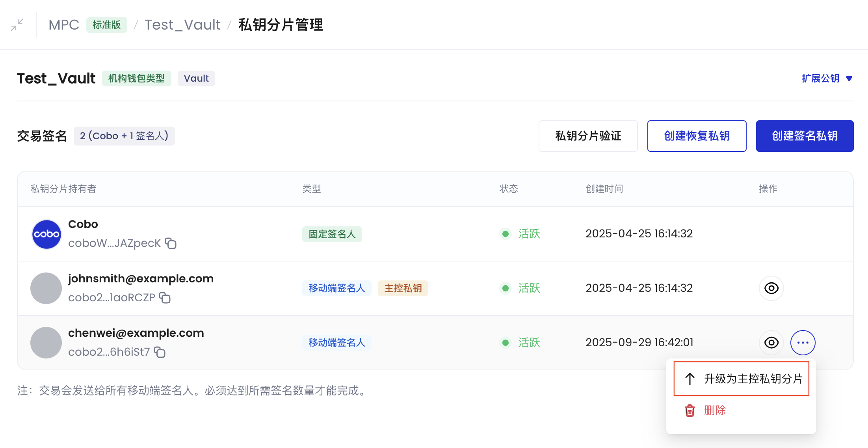
Task: Click the red trash delete icon
Action: (x=690, y=411)
